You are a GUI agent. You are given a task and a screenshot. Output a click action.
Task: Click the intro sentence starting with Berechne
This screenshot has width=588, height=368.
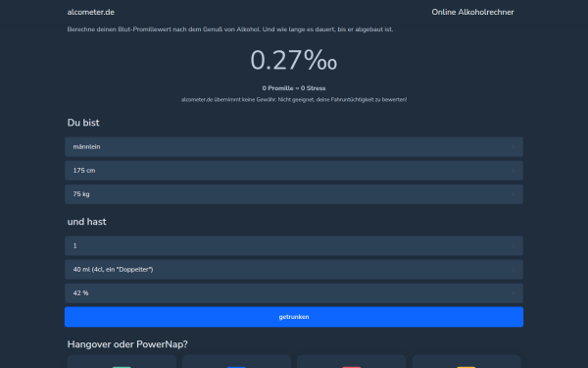tap(230, 29)
